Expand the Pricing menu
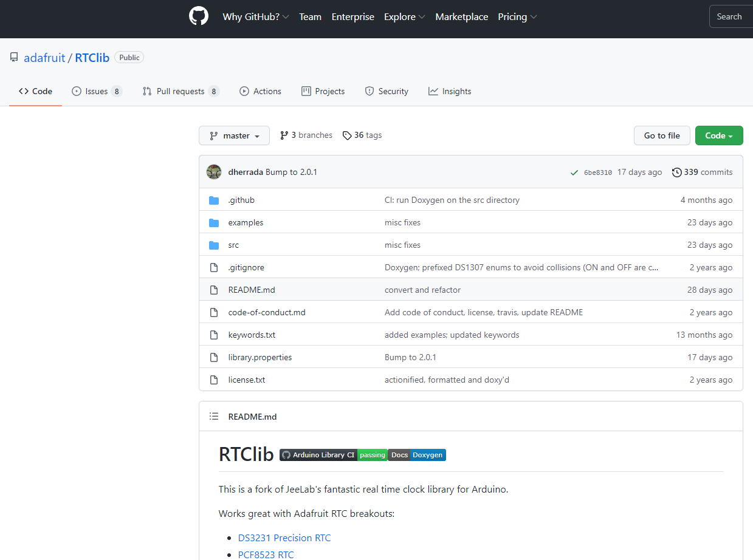 [x=517, y=17]
